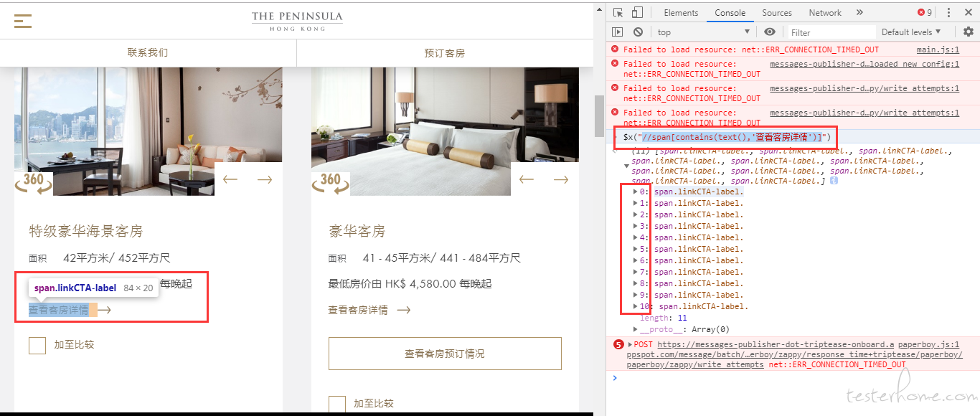Open the Default levels dropdown
The width and height of the screenshot is (980, 416).
pos(911,32)
